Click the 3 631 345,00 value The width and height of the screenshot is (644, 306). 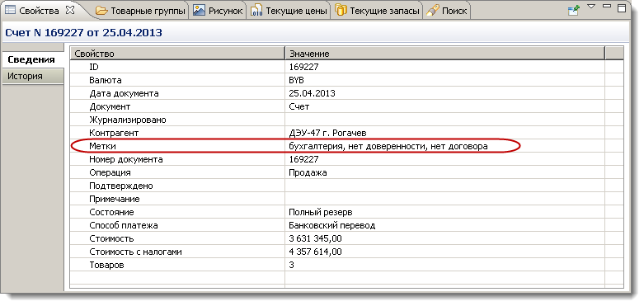click(x=316, y=238)
